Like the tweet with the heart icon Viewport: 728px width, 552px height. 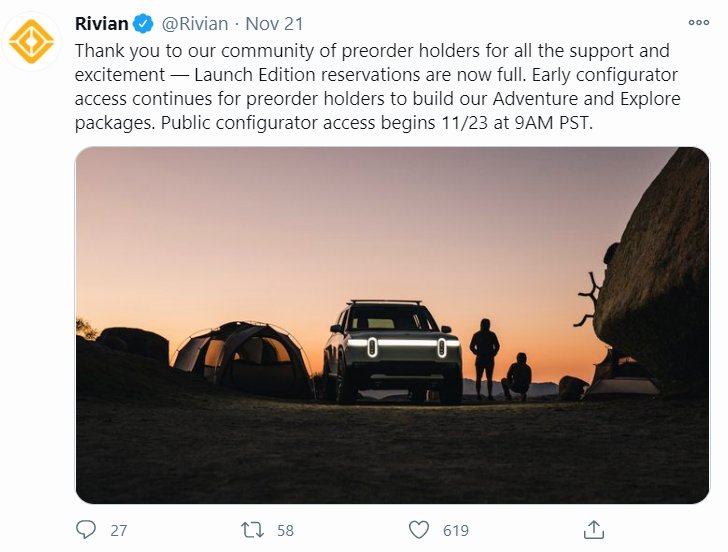coord(419,529)
